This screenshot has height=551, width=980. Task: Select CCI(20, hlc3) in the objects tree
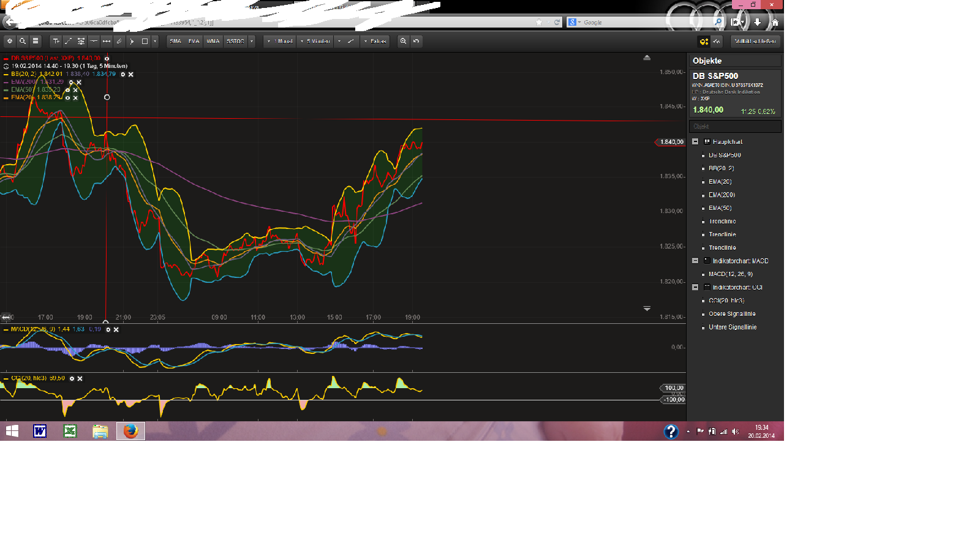pyautogui.click(x=726, y=301)
